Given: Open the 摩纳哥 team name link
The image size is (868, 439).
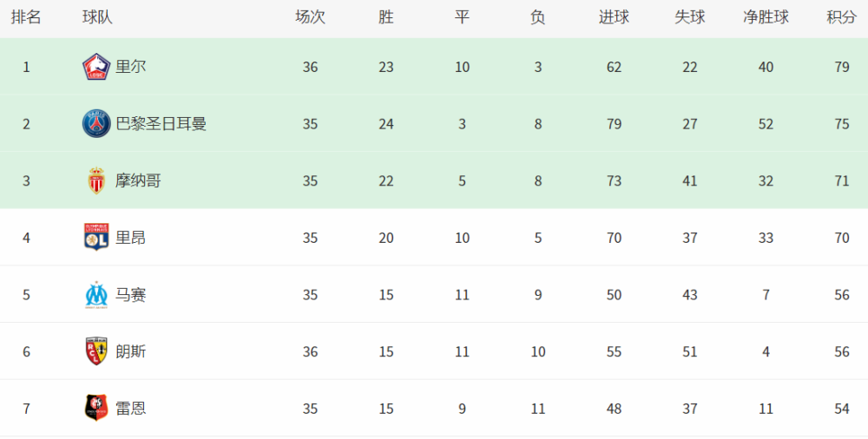Looking at the screenshot, I should [138, 180].
